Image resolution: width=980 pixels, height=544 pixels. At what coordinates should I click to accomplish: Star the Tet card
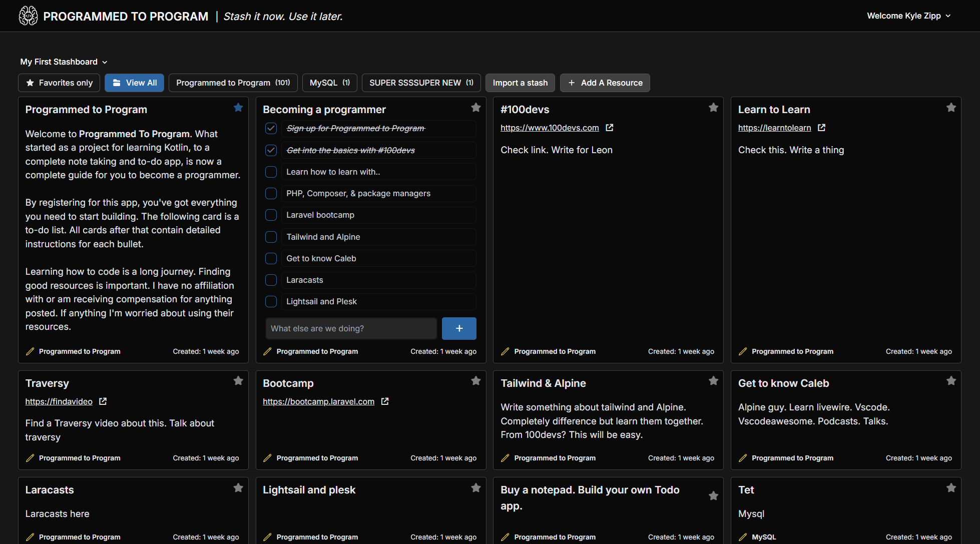tap(951, 488)
